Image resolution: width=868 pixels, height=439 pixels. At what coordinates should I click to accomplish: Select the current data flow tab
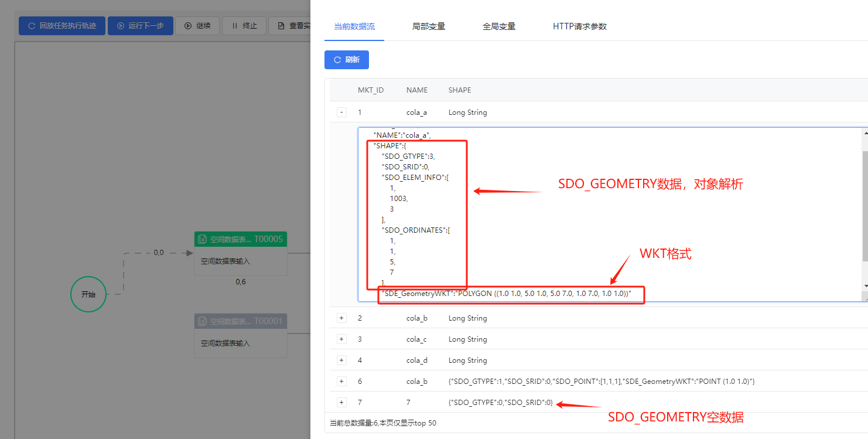354,26
